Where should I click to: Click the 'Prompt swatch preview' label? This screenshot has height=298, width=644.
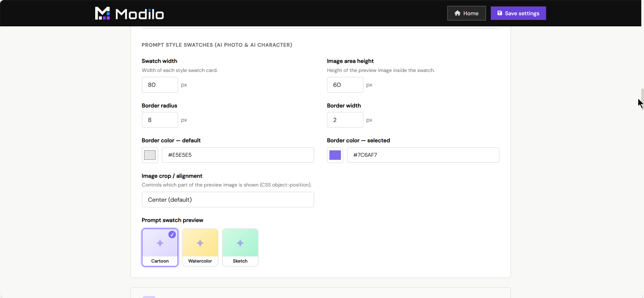click(x=172, y=220)
